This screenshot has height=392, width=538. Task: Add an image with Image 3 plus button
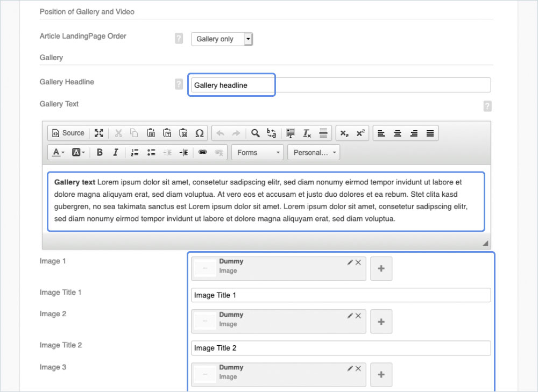[381, 374]
